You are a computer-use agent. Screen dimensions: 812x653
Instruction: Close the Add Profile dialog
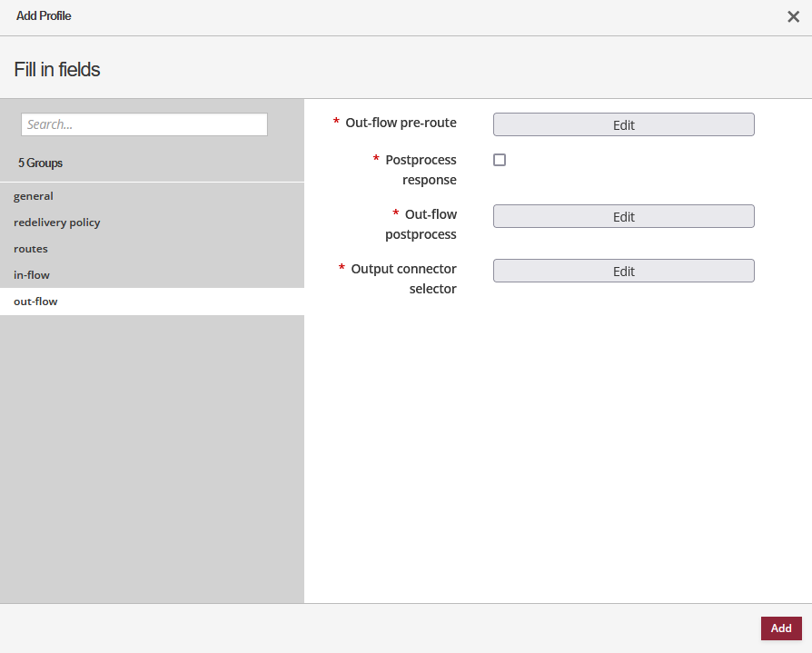[x=793, y=16]
